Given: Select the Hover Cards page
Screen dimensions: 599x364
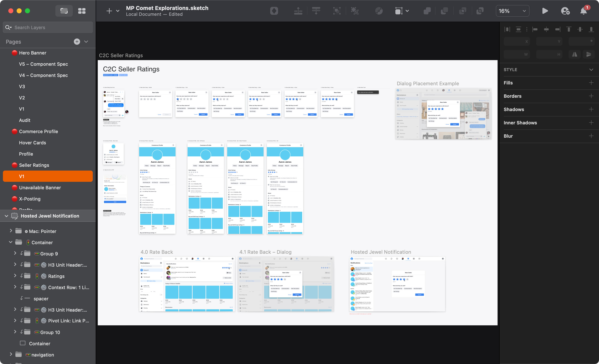Looking at the screenshot, I should pyautogui.click(x=32, y=143).
